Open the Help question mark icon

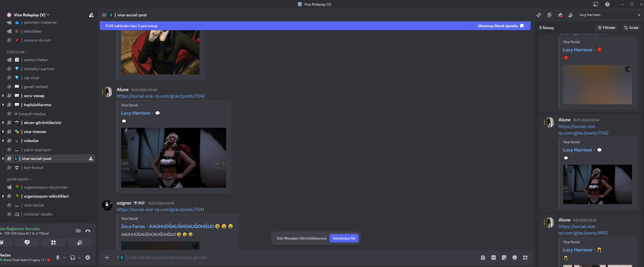[x=607, y=4]
